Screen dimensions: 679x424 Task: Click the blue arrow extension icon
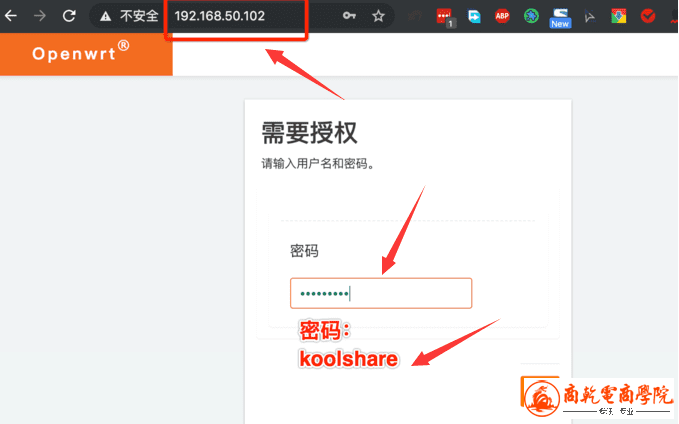point(474,16)
